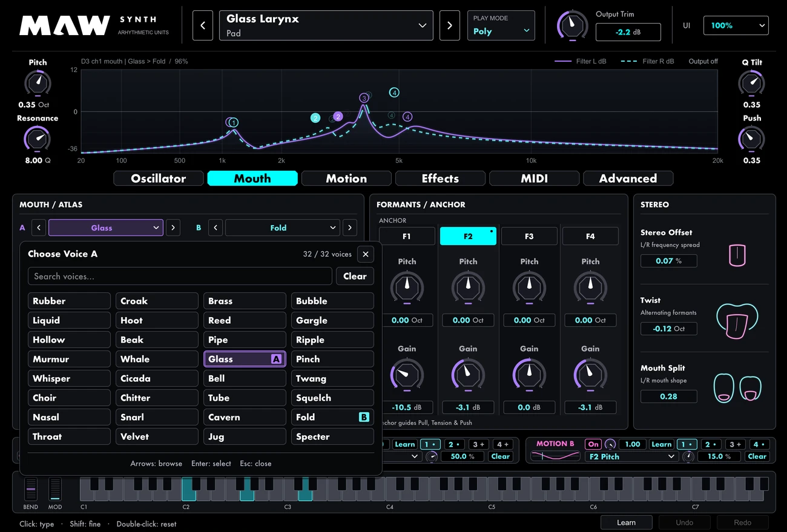The image size is (787, 532).
Task: Choose the Whale voice
Action: click(x=157, y=359)
